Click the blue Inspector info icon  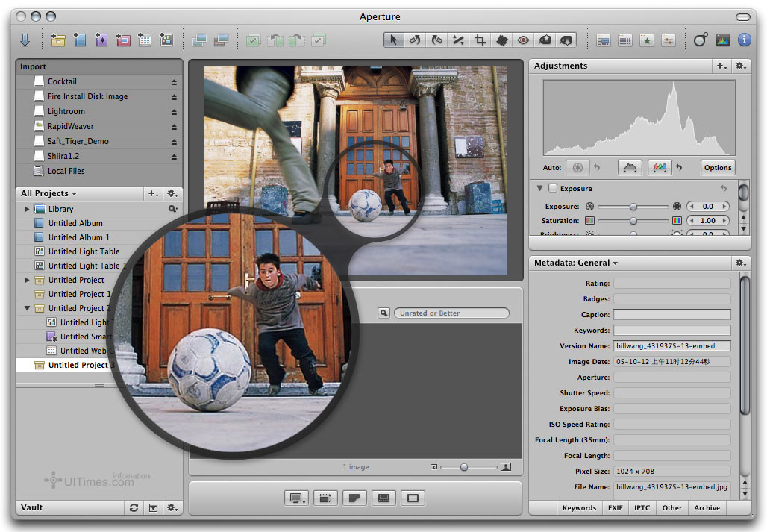tap(744, 40)
